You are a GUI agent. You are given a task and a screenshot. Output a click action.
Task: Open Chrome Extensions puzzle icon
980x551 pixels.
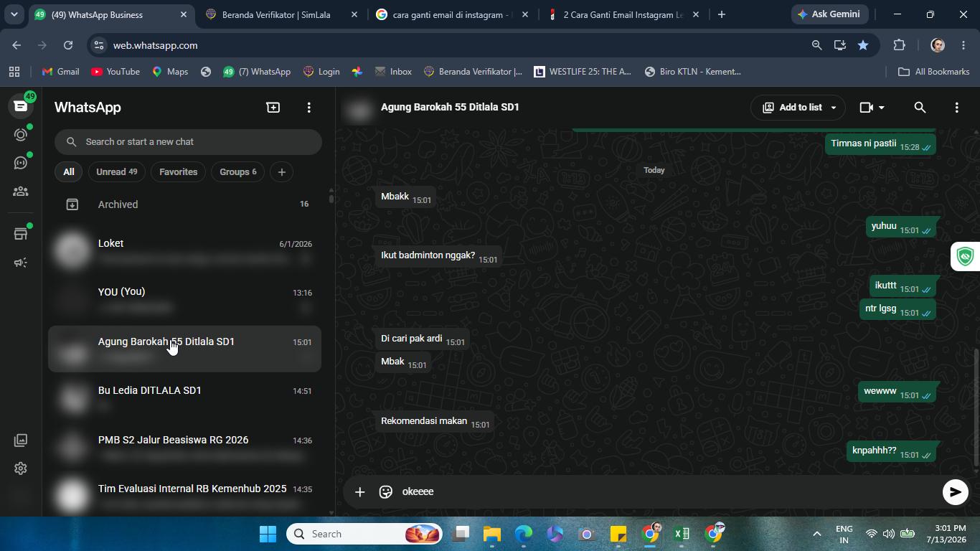click(899, 45)
